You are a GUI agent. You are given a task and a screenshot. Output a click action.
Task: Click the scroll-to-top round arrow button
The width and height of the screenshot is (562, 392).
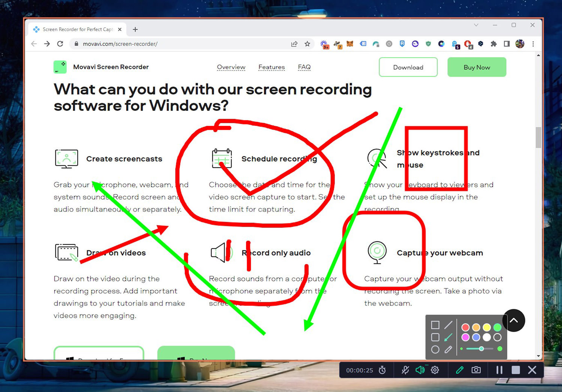[x=514, y=320]
